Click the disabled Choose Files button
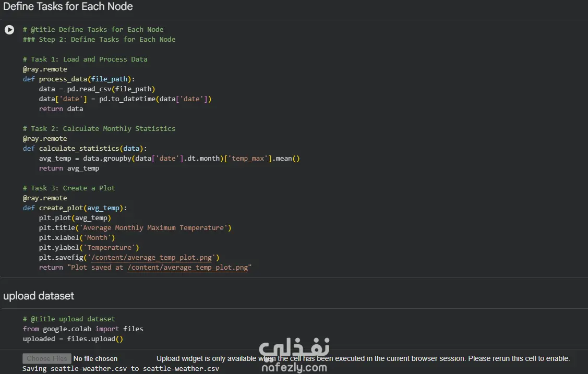Image resolution: width=588 pixels, height=374 pixels. [x=47, y=359]
